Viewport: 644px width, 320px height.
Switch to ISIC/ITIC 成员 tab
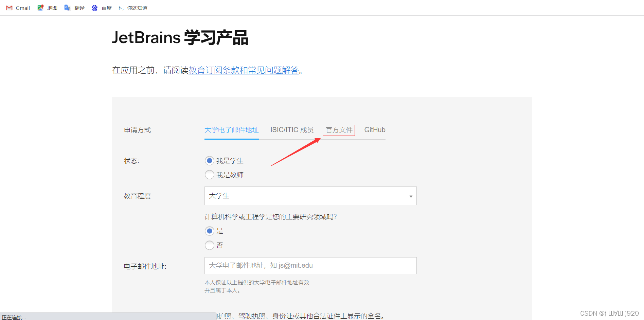coord(292,130)
